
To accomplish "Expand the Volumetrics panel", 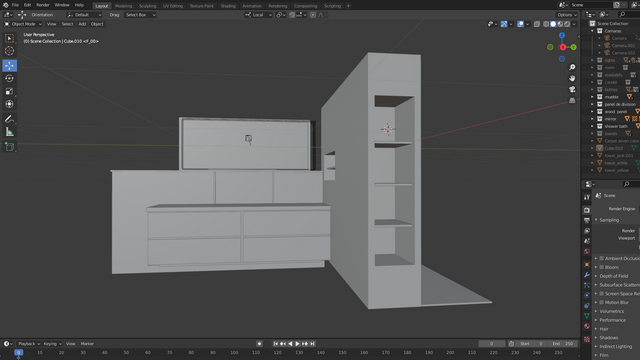I will (x=596, y=311).
